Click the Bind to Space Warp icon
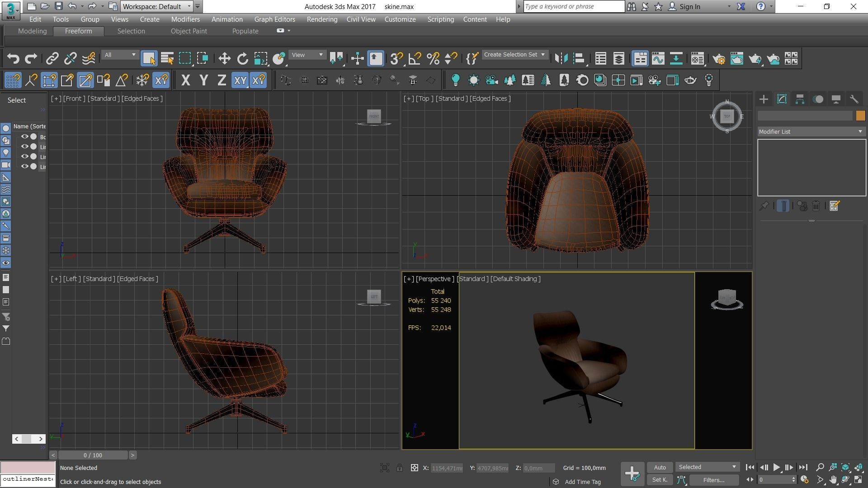This screenshot has height=488, width=868. click(x=89, y=58)
